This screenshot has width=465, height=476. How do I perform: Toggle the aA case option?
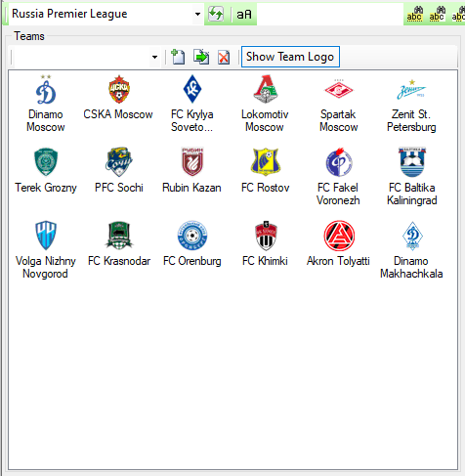(244, 15)
